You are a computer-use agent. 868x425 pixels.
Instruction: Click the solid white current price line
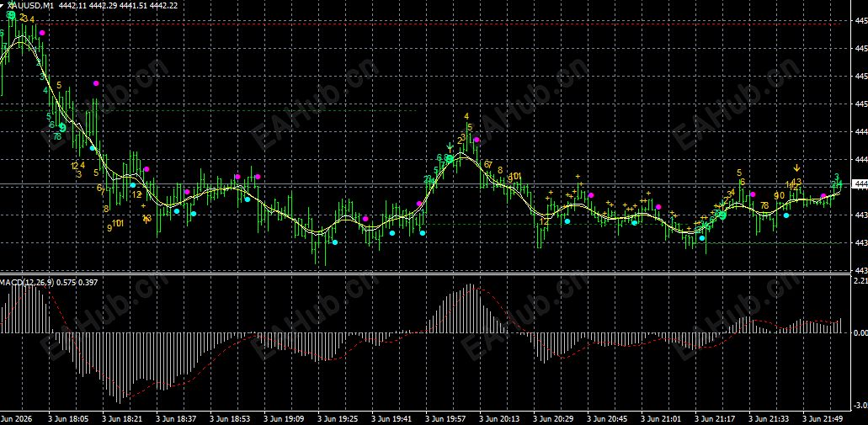[425, 183]
